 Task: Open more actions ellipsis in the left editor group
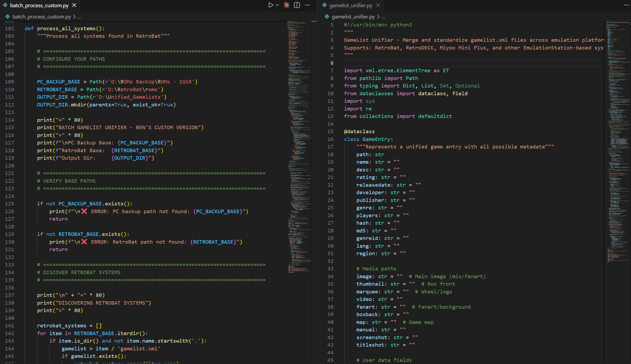tap(307, 5)
